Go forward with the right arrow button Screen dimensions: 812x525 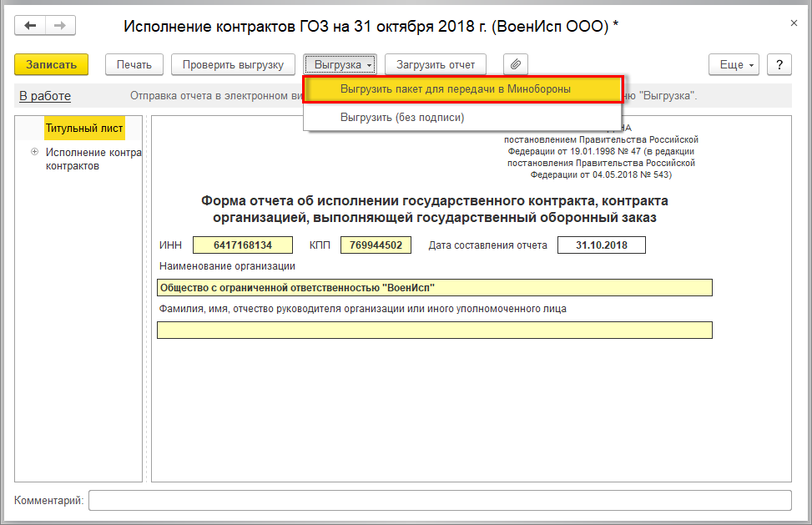click(60, 25)
